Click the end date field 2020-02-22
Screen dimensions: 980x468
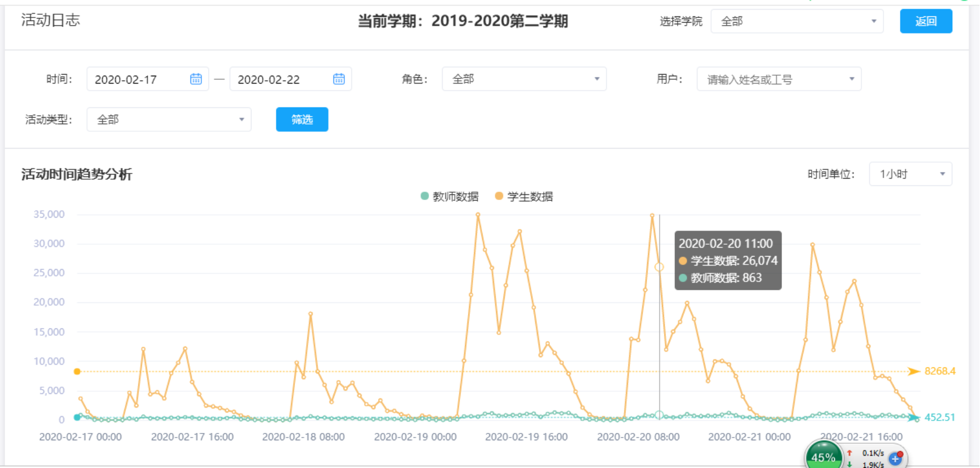coord(279,79)
